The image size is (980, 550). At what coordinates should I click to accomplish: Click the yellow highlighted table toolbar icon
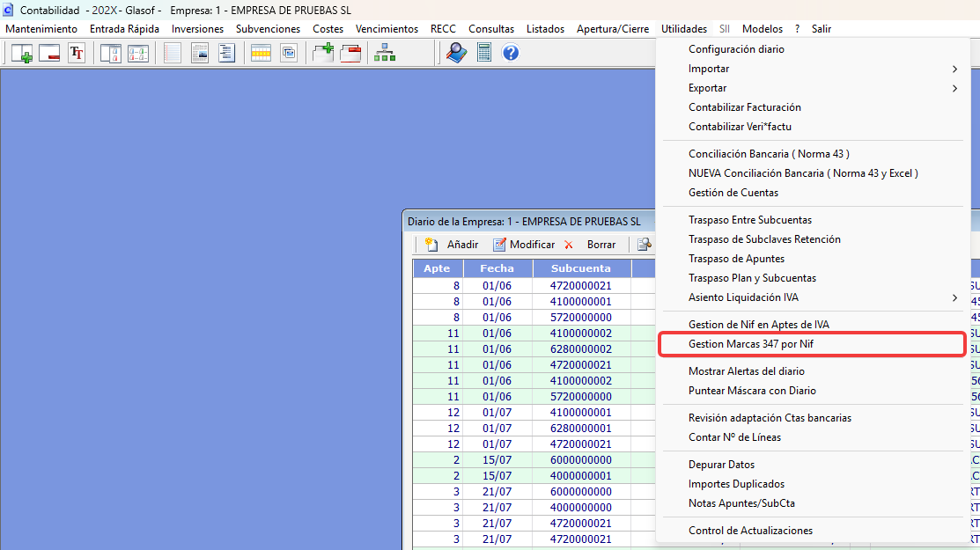pos(261,53)
